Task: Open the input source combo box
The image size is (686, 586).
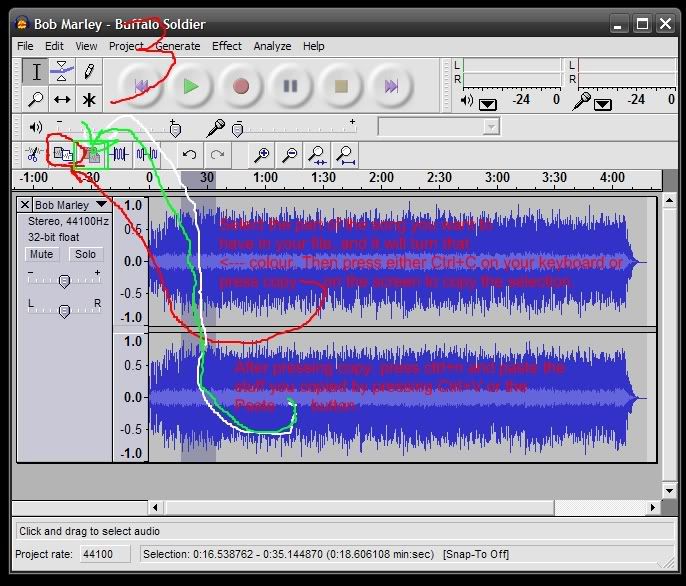Action: (439, 127)
